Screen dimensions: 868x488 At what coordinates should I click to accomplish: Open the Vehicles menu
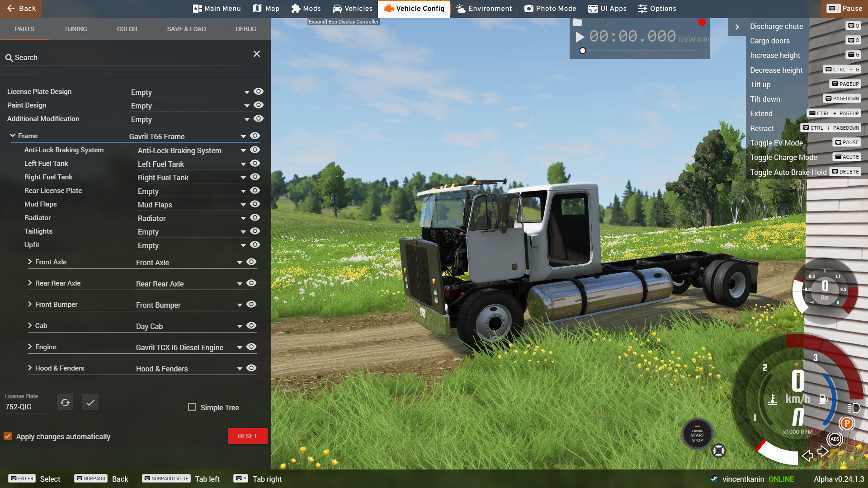point(353,9)
